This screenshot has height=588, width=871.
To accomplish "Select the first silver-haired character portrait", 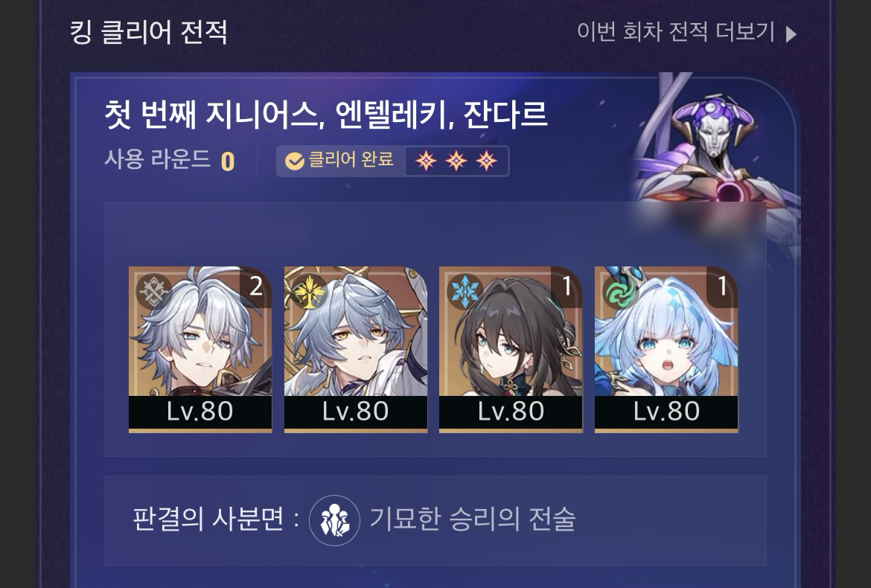I will click(x=200, y=349).
